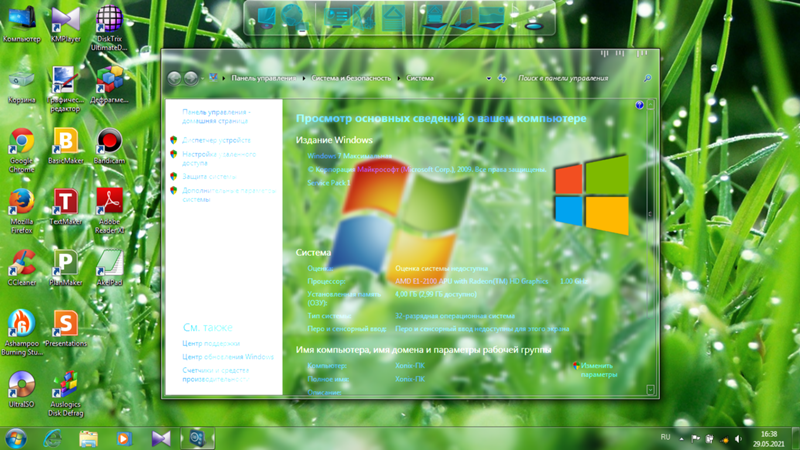Launch Auslogics Disk Defrag desktop shortcut
The width and height of the screenshot is (800, 450).
coord(65,393)
